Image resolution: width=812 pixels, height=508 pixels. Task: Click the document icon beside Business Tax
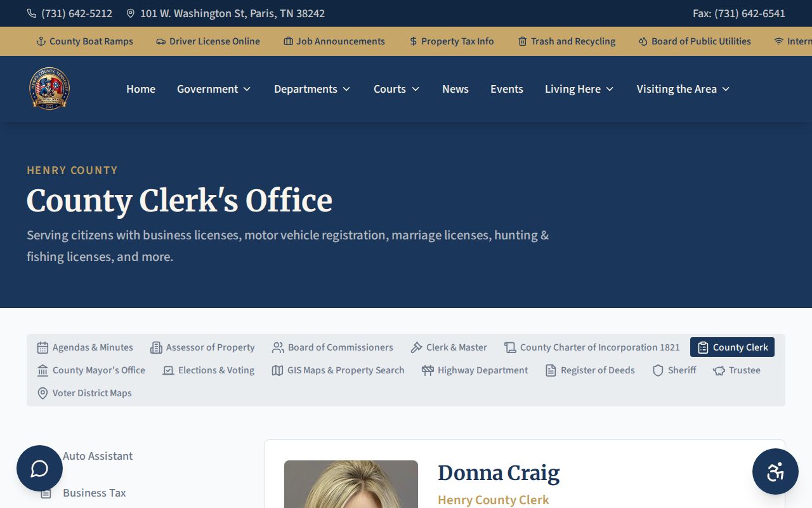[46, 493]
